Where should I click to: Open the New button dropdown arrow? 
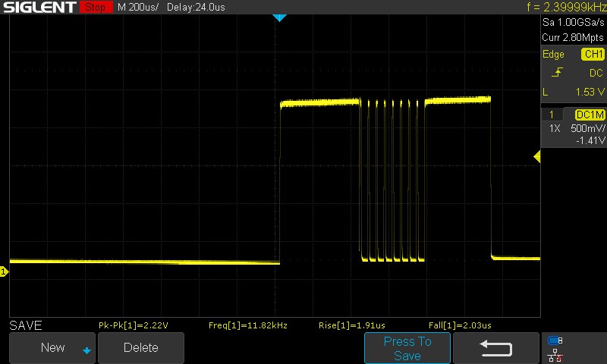(x=86, y=350)
